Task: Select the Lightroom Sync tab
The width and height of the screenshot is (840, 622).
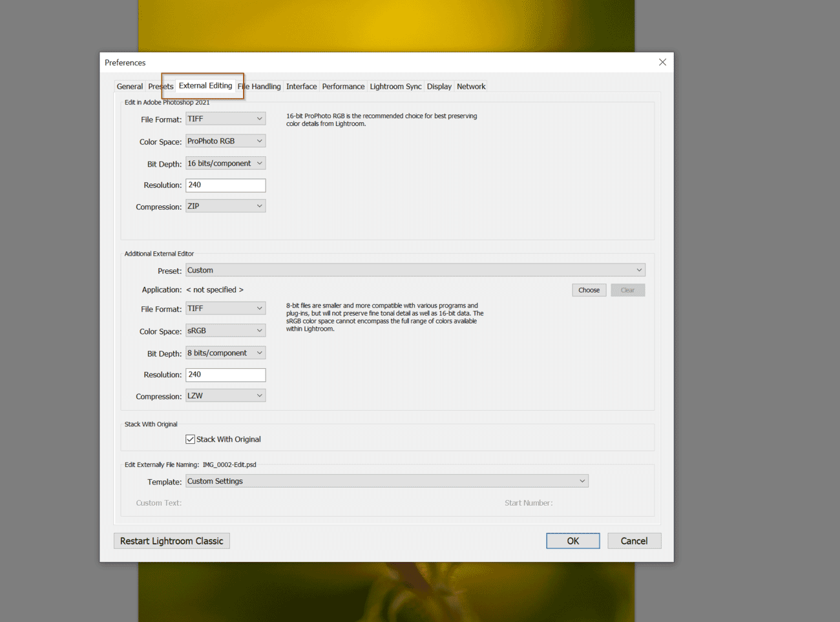Action: (395, 86)
